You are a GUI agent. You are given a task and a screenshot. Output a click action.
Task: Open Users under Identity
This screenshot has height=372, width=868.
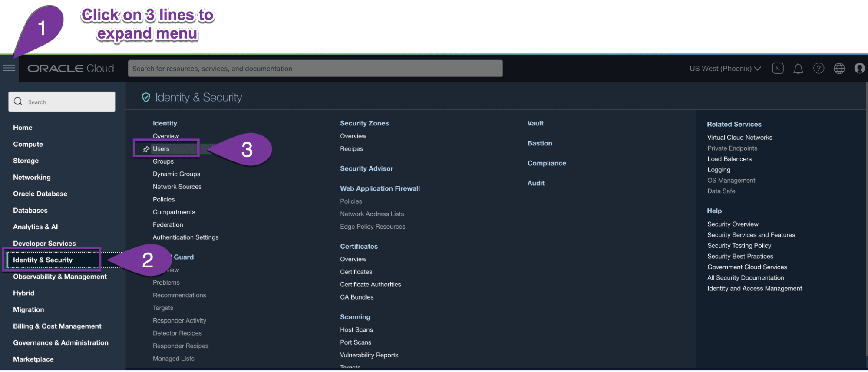(161, 149)
